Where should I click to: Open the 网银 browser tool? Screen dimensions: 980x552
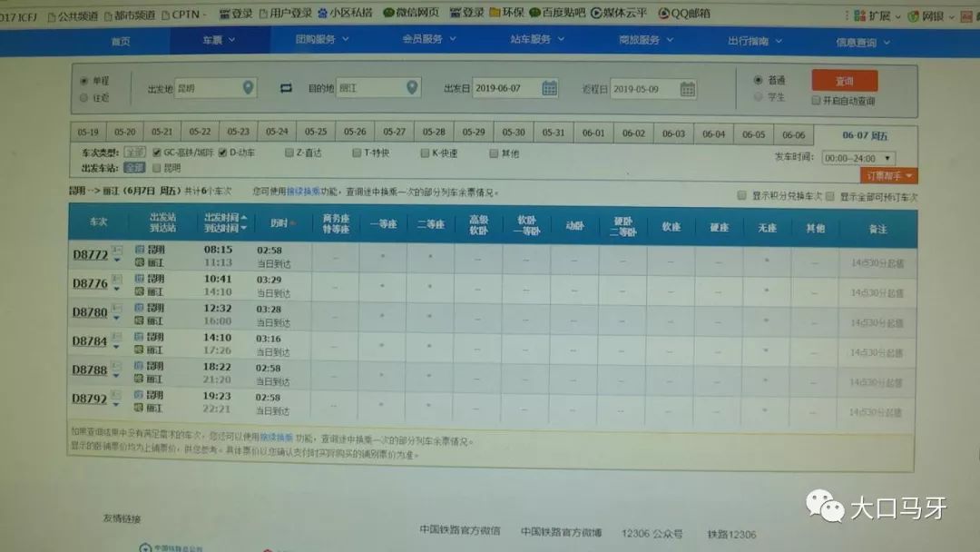(931, 16)
